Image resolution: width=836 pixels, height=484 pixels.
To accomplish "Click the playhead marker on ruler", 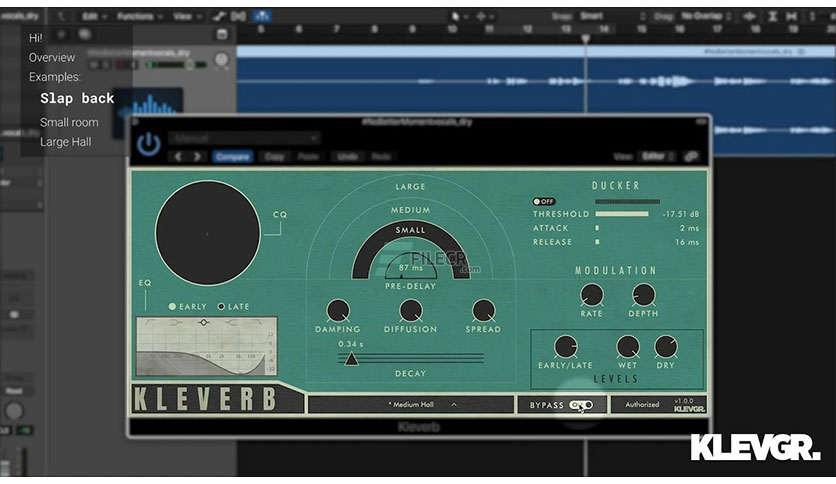I will pyautogui.click(x=585, y=38).
